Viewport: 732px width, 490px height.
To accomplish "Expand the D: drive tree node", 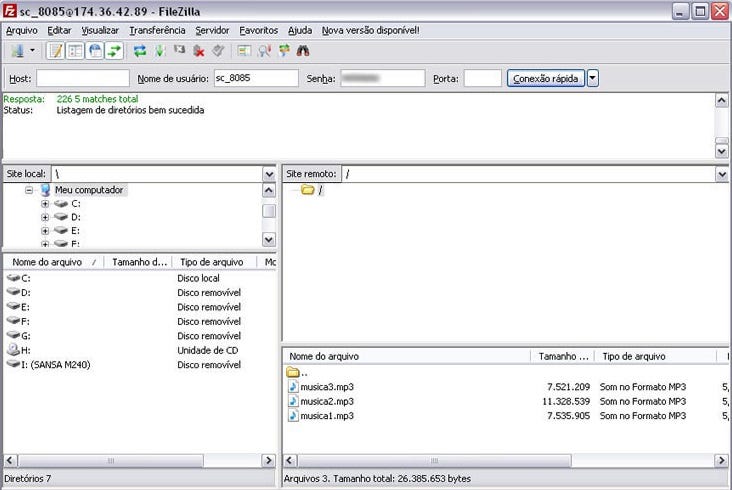I will (45, 217).
